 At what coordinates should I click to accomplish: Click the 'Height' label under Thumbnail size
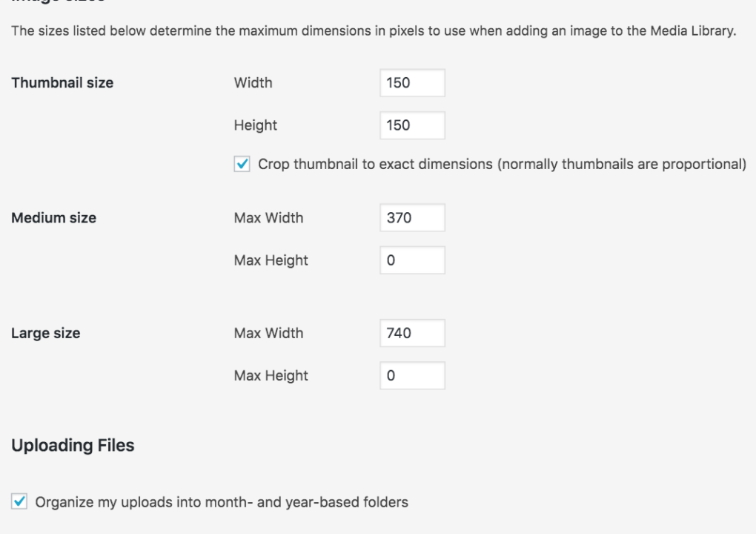tap(256, 125)
